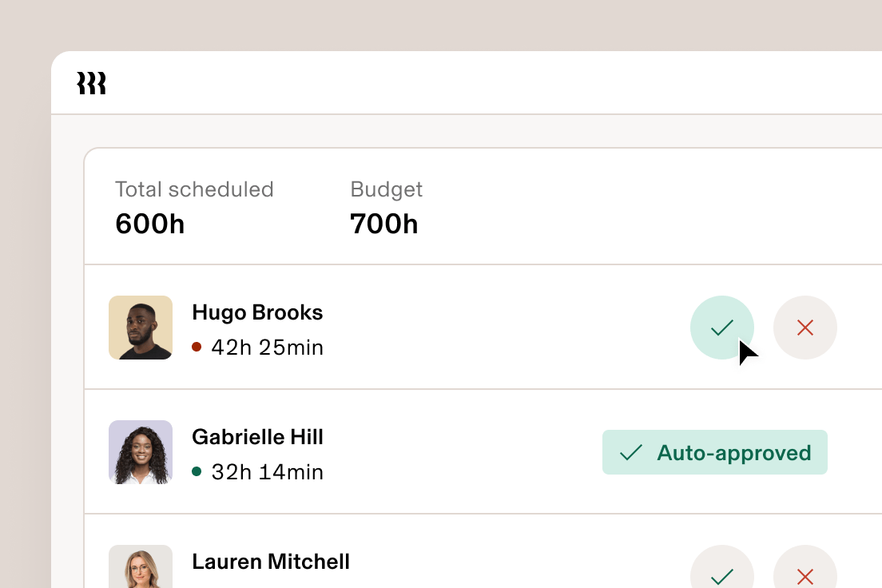Approve Hugo Brooks' timesheet with the checkmark
The image size is (882, 588).
point(722,328)
